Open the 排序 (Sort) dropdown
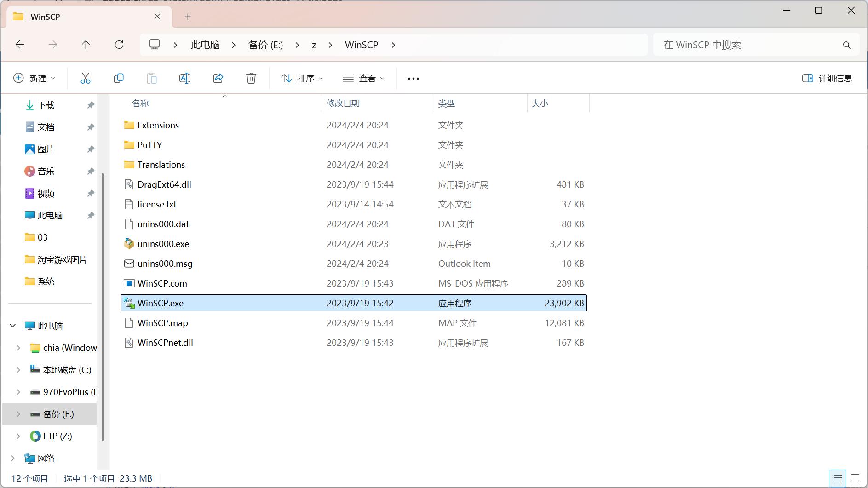Viewport: 868px width, 488px height. click(x=302, y=78)
